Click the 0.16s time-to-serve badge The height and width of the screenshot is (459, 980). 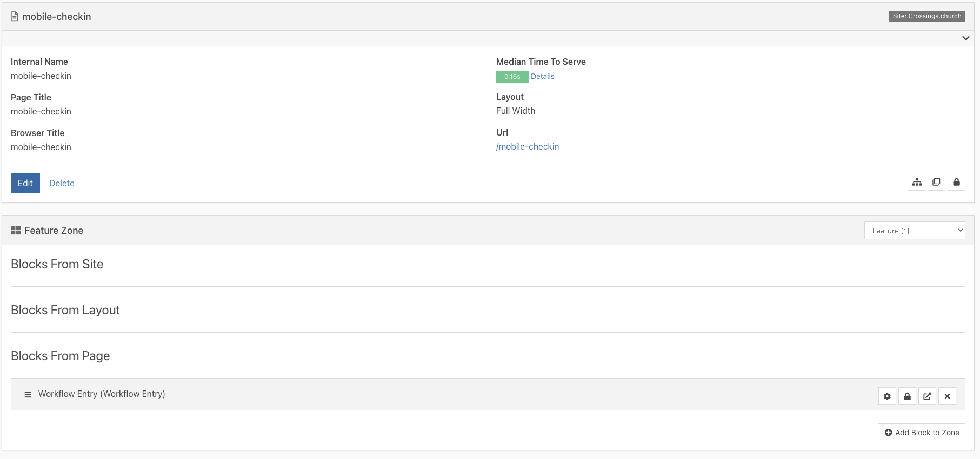(512, 77)
